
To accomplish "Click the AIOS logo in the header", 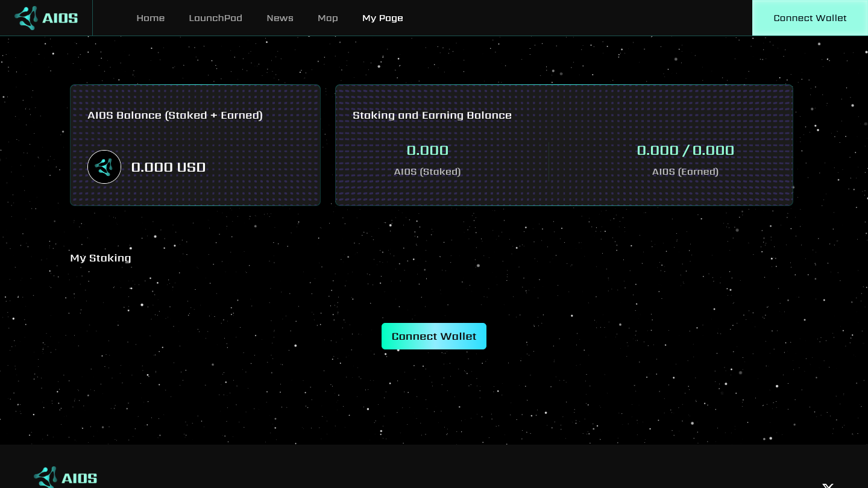I will point(46,18).
